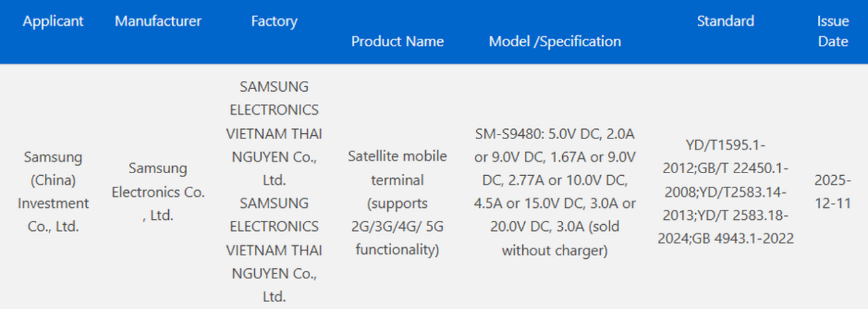Select the 20.0V DC, 3.0A specification text
868x309 pixels.
tap(526, 227)
